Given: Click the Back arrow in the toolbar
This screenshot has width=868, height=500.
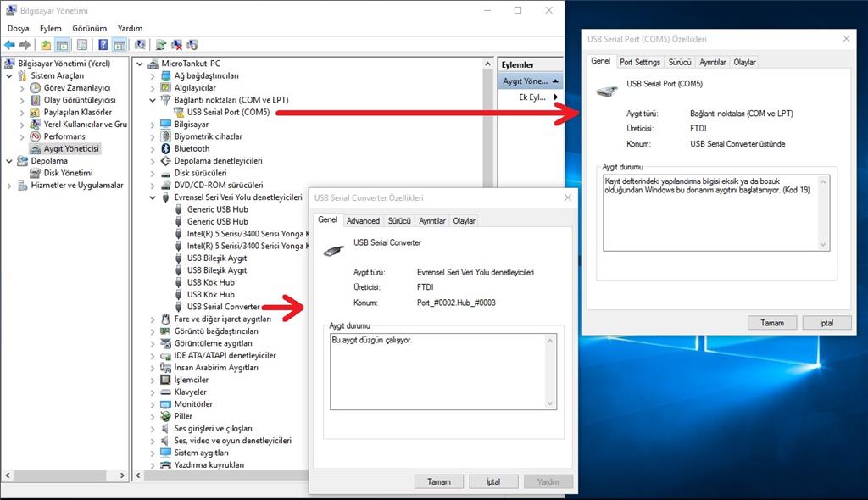Looking at the screenshot, I should (x=9, y=45).
